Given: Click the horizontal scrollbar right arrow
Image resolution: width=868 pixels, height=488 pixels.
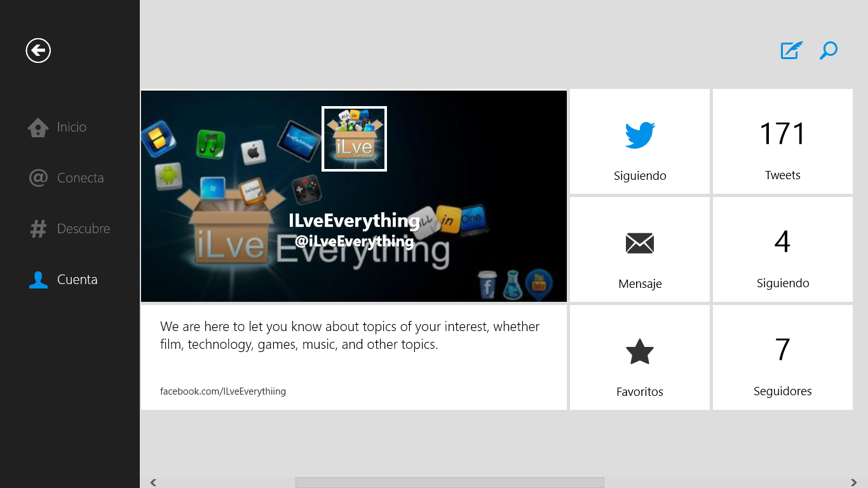Looking at the screenshot, I should 854,483.
